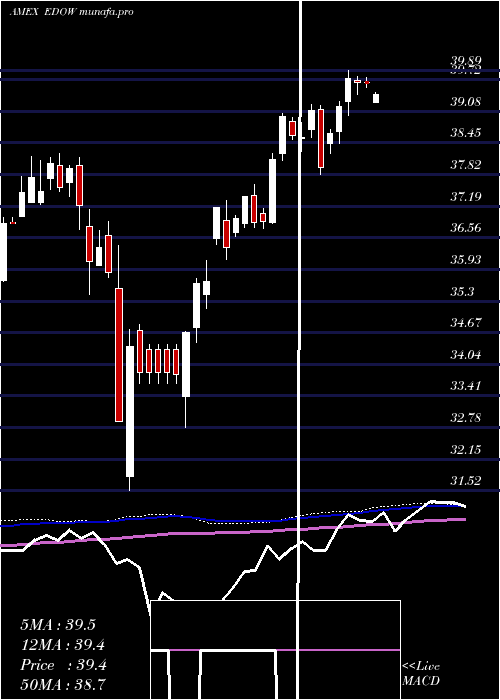Click the AMEX EDOW munafa.pro chart title

(x=71, y=12)
